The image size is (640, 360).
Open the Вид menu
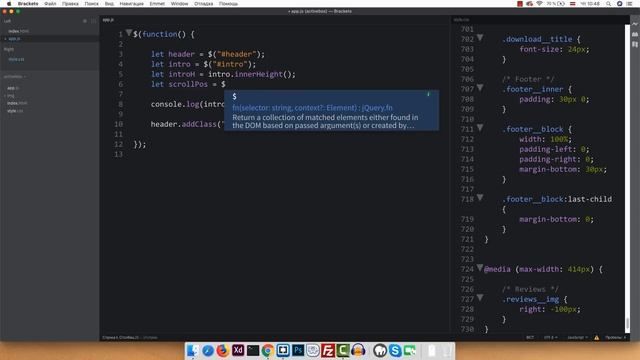tap(109, 4)
